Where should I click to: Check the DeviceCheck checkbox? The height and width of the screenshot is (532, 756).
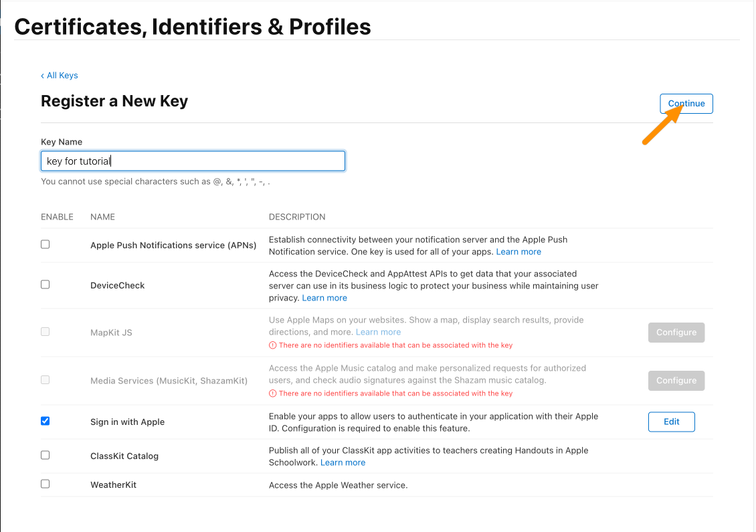(45, 284)
